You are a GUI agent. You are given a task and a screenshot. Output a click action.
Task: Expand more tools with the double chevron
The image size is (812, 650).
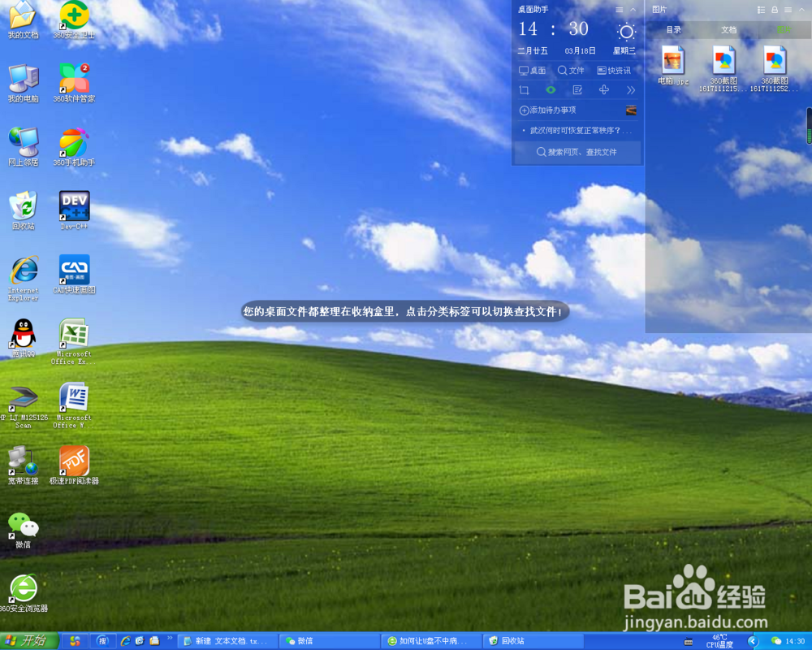(x=631, y=90)
